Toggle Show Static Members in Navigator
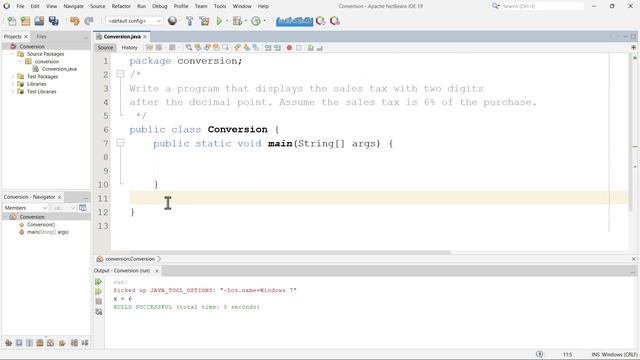This screenshot has height=360, width=640. pyautogui.click(x=29, y=342)
